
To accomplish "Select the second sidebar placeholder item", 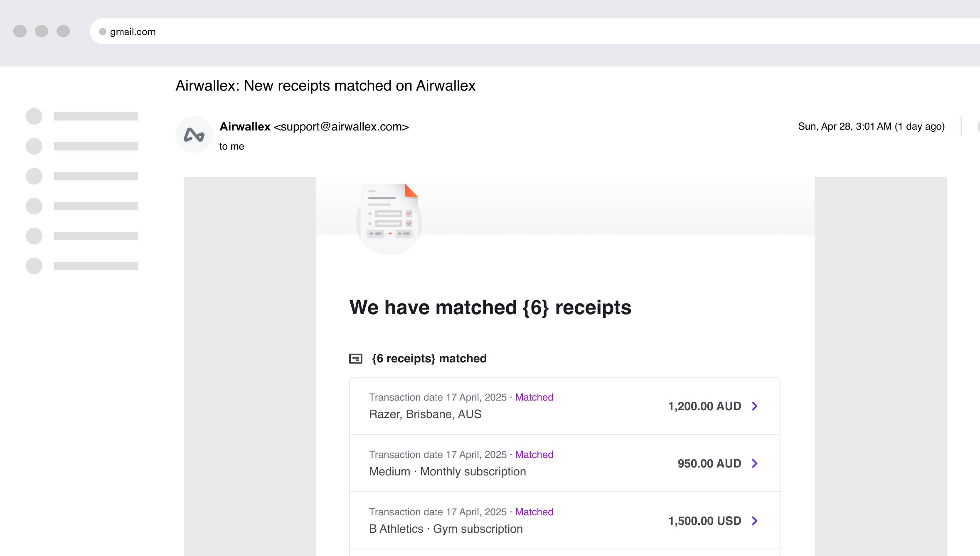I will tap(96, 146).
